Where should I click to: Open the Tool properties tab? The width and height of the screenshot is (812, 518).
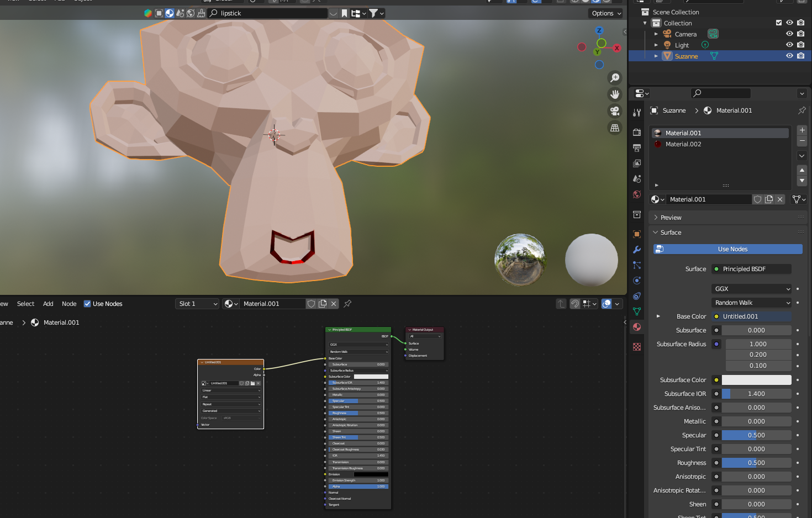tap(637, 113)
